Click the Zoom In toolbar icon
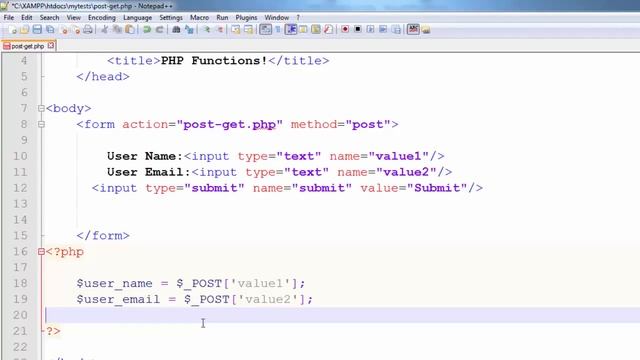This screenshot has width=640, height=360. (x=207, y=29)
